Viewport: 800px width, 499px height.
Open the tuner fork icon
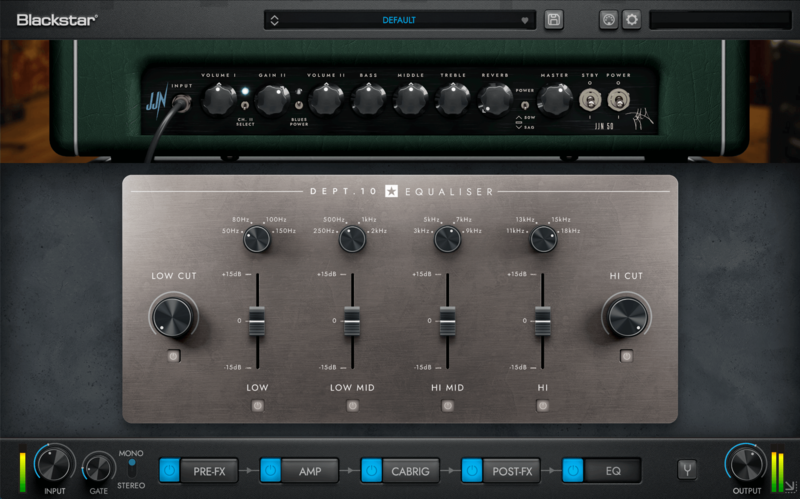(x=687, y=469)
